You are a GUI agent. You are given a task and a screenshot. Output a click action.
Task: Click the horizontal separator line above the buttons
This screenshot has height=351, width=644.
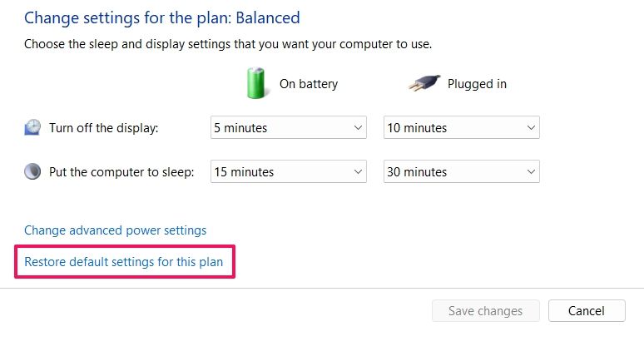322,289
